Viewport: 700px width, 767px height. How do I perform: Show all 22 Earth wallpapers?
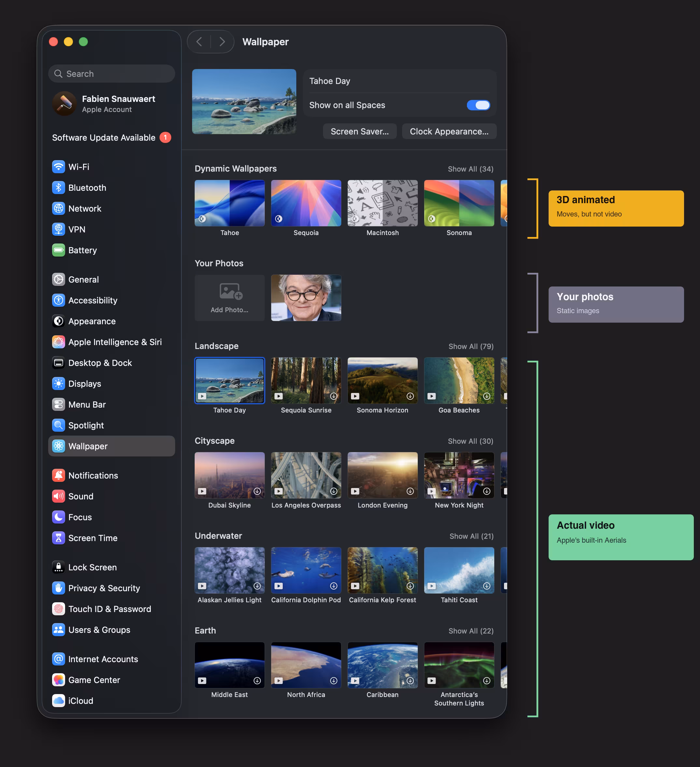pyautogui.click(x=471, y=631)
